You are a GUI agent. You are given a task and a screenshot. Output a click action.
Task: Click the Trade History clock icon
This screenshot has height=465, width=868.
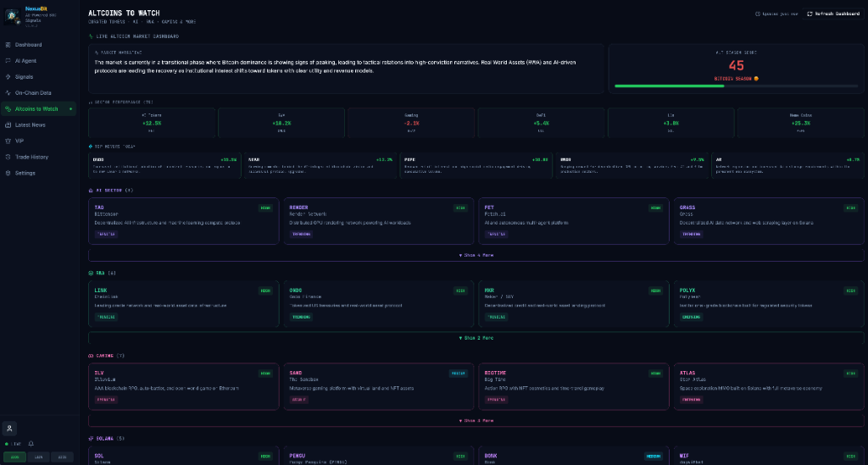(x=8, y=157)
